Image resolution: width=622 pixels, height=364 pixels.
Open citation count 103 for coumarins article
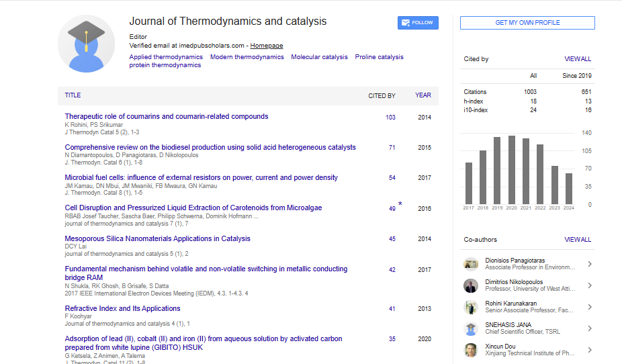coord(390,118)
